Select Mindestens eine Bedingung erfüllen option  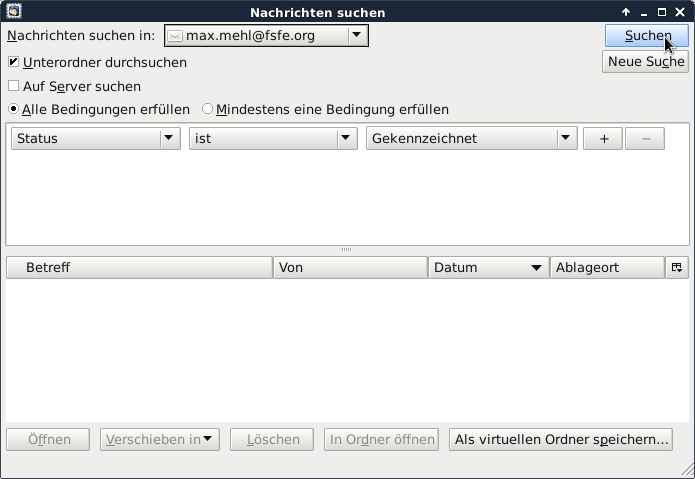click(x=208, y=109)
